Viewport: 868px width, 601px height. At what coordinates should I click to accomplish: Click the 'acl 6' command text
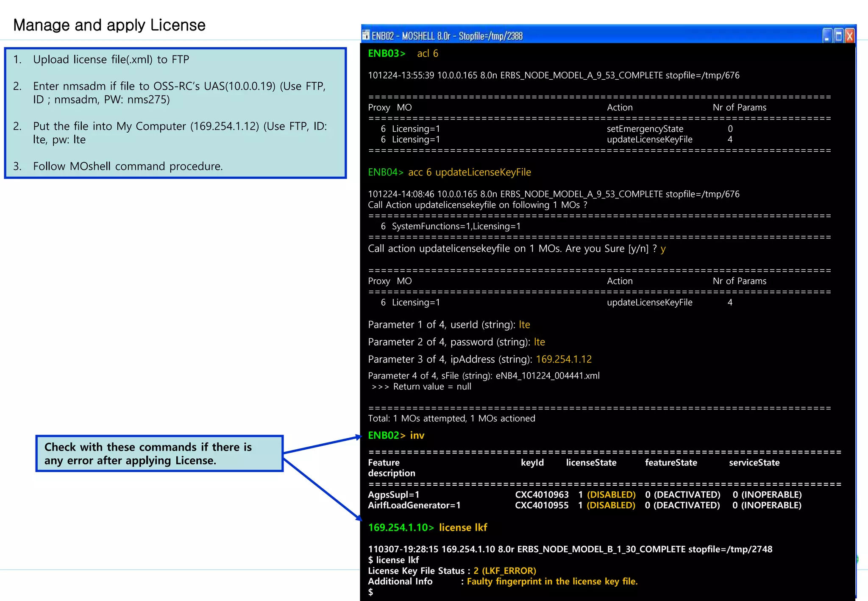(x=427, y=53)
